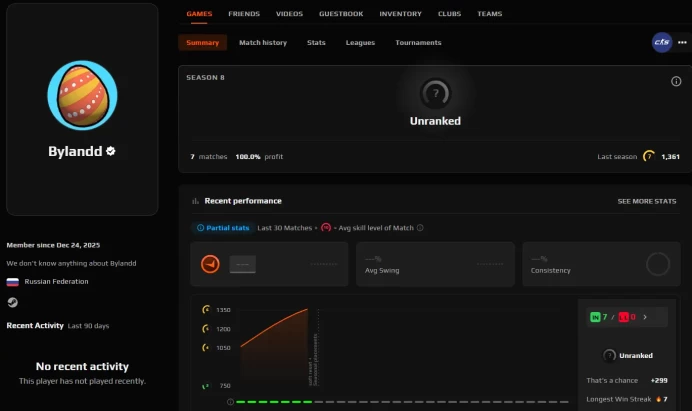Open the VIDEOS tab

tap(289, 14)
